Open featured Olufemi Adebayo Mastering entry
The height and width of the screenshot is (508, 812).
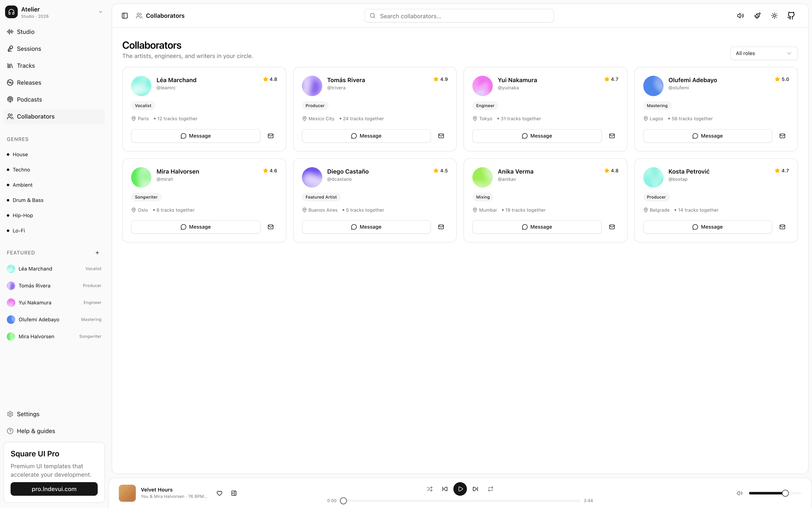[54, 320]
